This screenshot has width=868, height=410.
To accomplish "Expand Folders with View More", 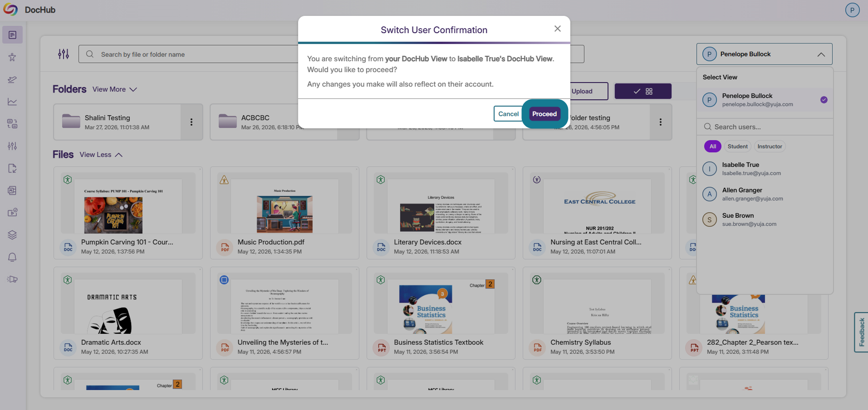I will 115,89.
